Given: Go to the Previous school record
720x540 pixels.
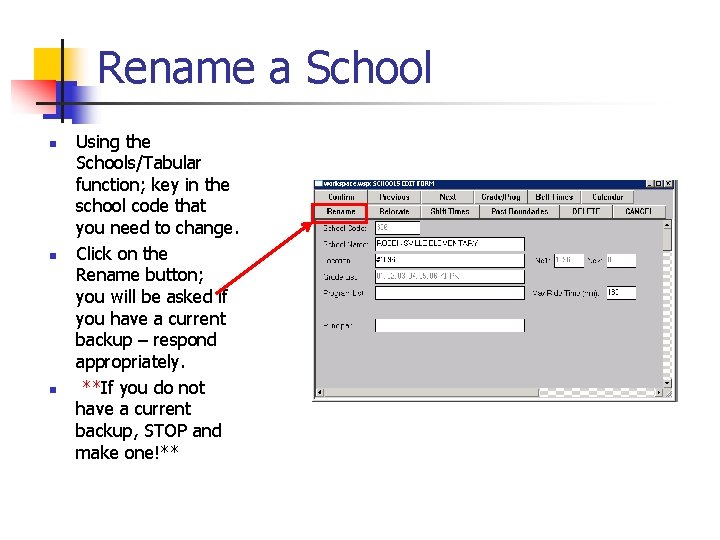Looking at the screenshot, I should [394, 197].
